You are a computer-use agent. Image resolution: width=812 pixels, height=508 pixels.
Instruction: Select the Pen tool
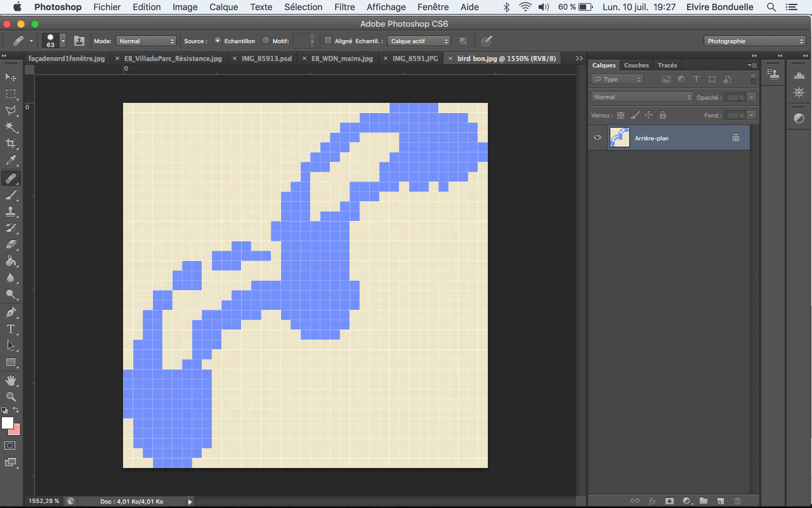[11, 312]
